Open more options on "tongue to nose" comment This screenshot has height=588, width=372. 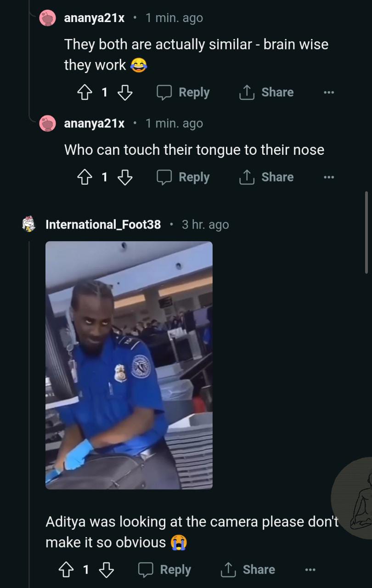pos(329,177)
